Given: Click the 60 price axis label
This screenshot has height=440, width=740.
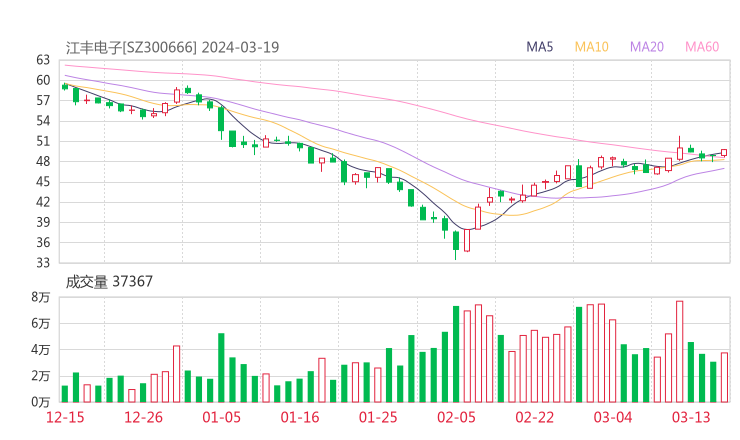Looking at the screenshot, I should (43, 80).
